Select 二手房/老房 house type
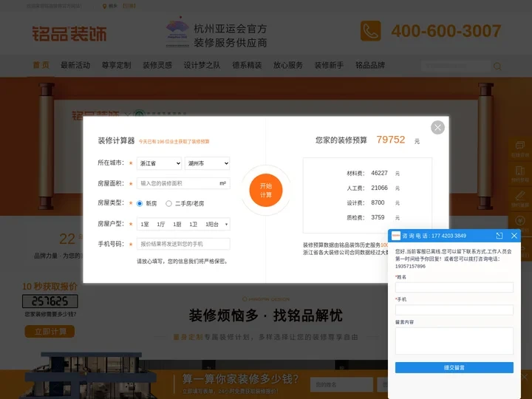Viewport: 532px width, 399px height. pos(168,204)
